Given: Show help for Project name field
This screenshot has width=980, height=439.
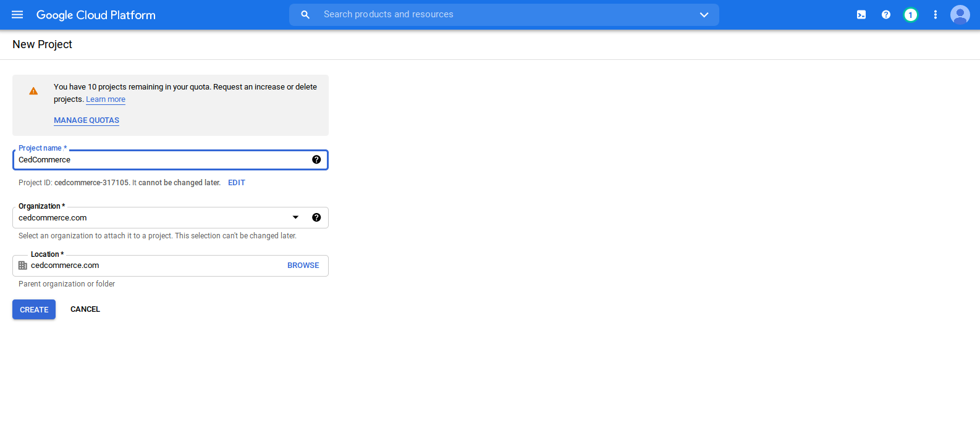Looking at the screenshot, I should 316,159.
